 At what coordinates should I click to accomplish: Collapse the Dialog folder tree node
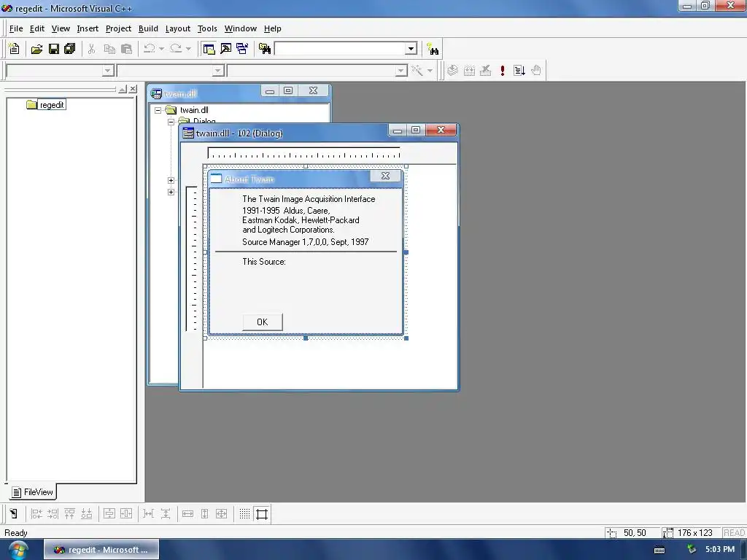pos(171,122)
